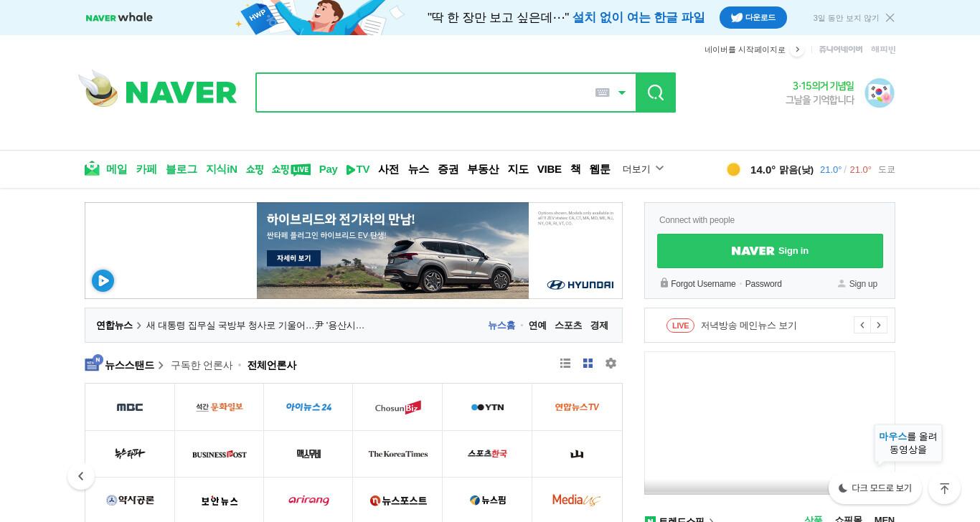Click 자세히 보기 on Hyundai ad
The width and height of the screenshot is (980, 522).
click(293, 258)
